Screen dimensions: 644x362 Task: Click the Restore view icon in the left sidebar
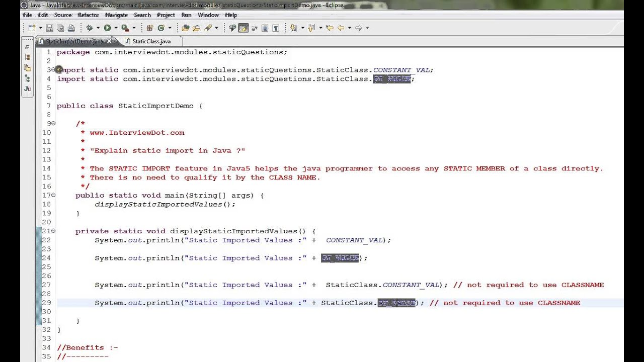27,47
